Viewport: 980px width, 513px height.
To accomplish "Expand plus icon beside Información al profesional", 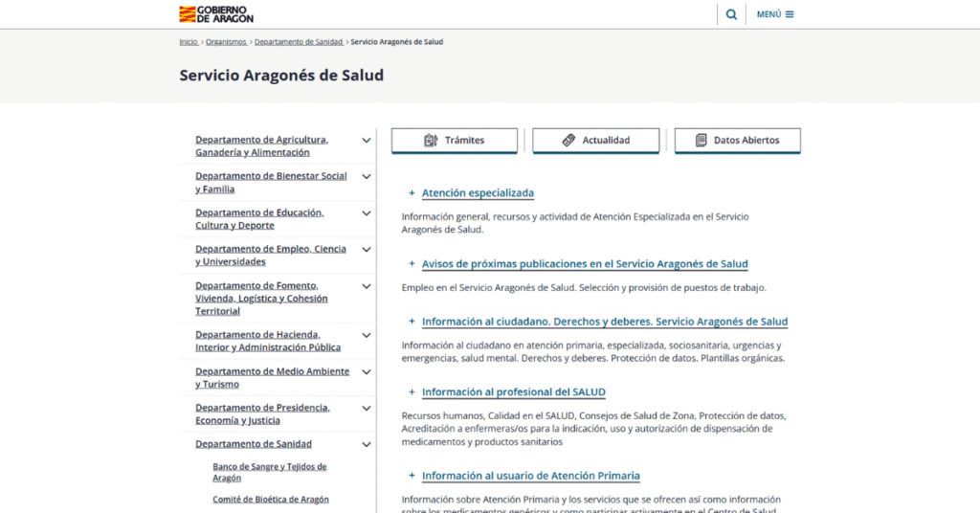I will click(412, 391).
